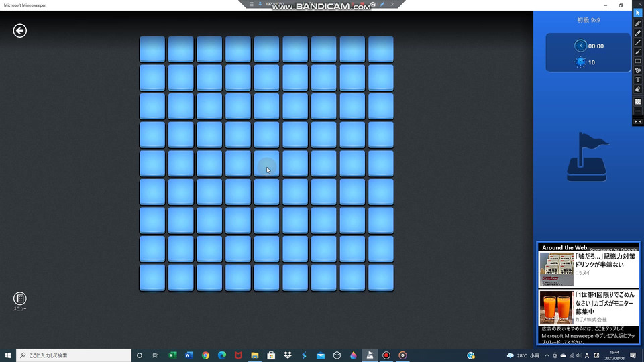
Task: Click カゴメ株式会社 advertiser name
Action: pos(590,319)
